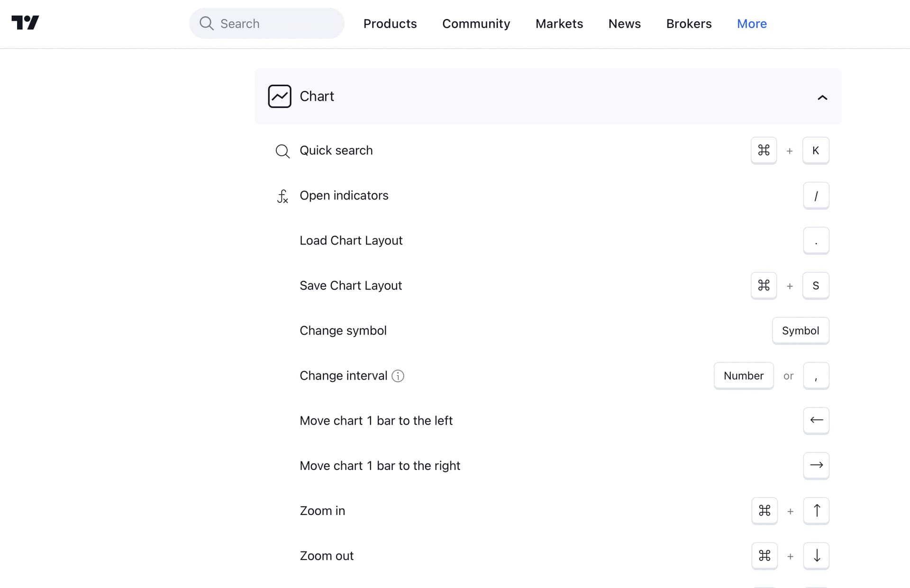Click the Chart section icon
The width and height of the screenshot is (910, 588).
tap(280, 96)
